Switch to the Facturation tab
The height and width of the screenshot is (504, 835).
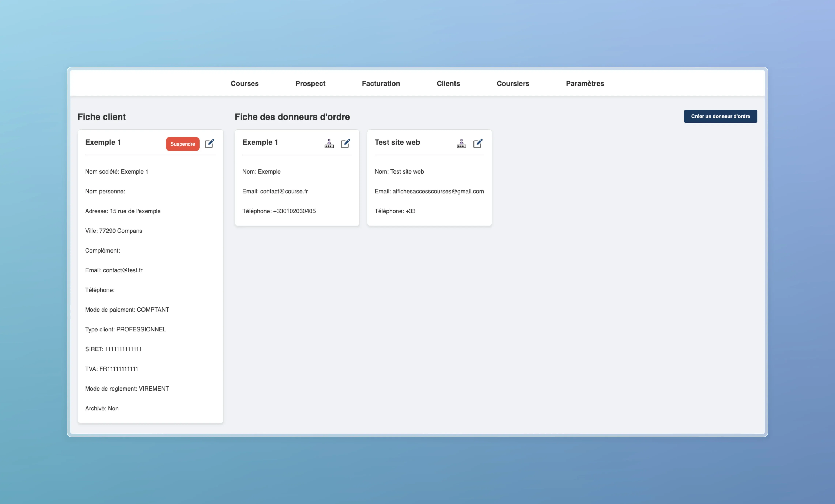tap(381, 83)
